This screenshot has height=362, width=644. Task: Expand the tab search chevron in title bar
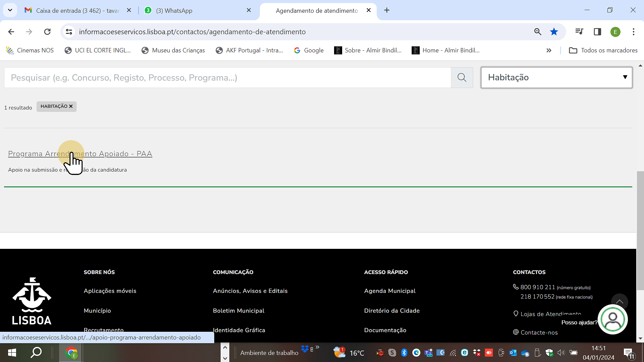tap(10, 10)
